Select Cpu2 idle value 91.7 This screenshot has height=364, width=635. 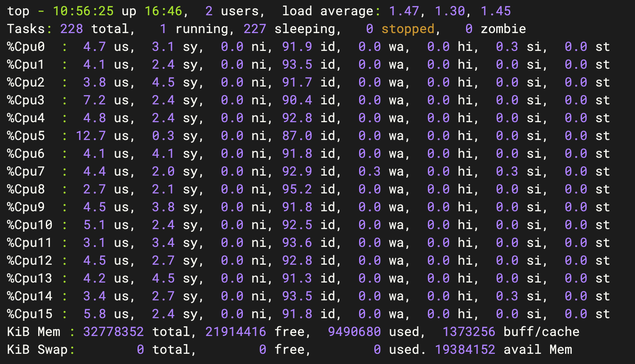click(297, 82)
